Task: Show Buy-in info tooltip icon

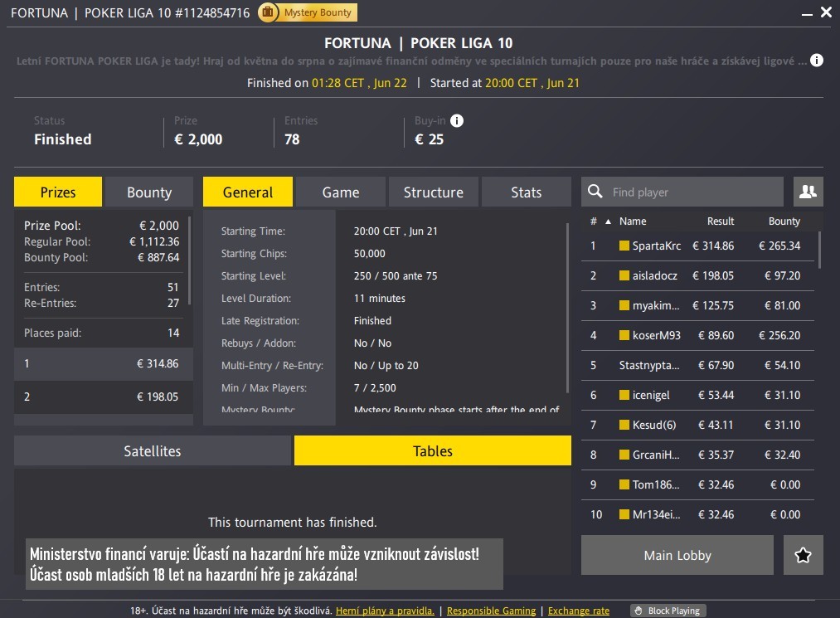Action: pyautogui.click(x=457, y=120)
